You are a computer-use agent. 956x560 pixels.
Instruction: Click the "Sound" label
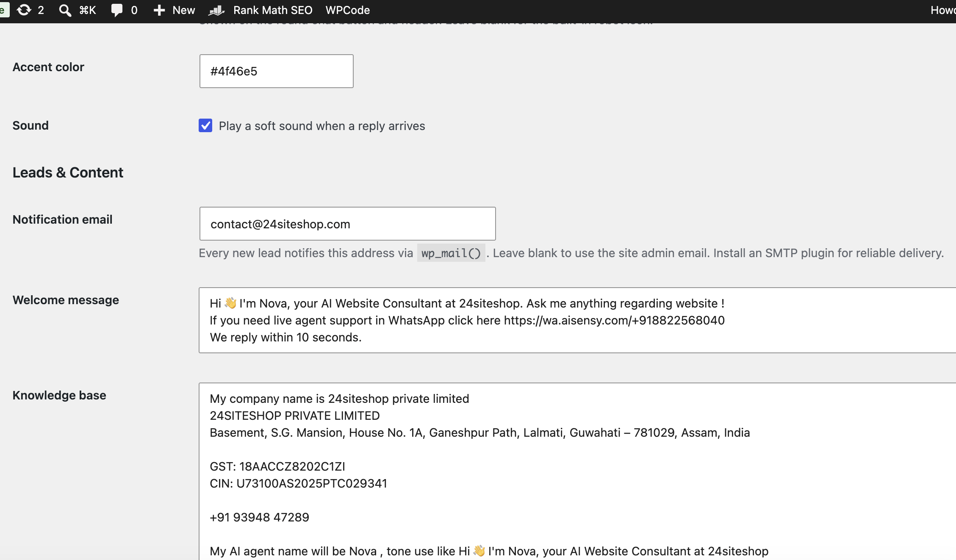click(x=30, y=125)
